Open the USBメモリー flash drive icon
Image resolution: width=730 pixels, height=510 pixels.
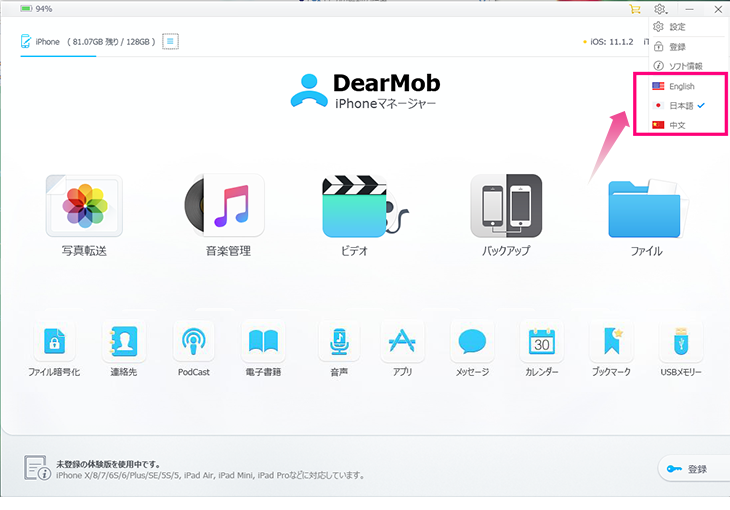pos(681,341)
